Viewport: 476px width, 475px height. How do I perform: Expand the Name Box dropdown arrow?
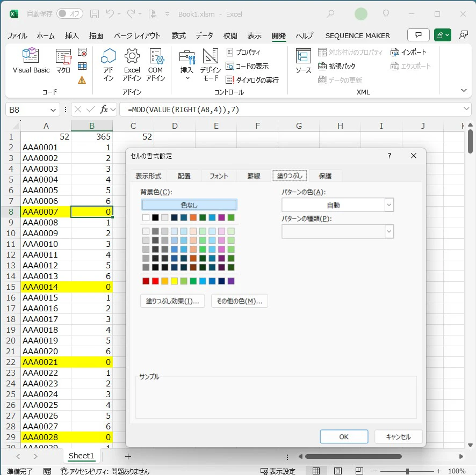(53, 110)
